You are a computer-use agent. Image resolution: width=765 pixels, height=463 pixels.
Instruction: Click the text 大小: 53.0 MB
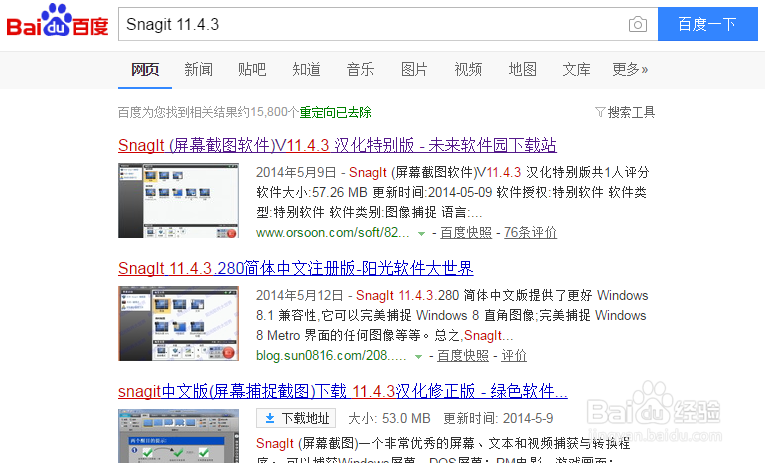coord(389,418)
